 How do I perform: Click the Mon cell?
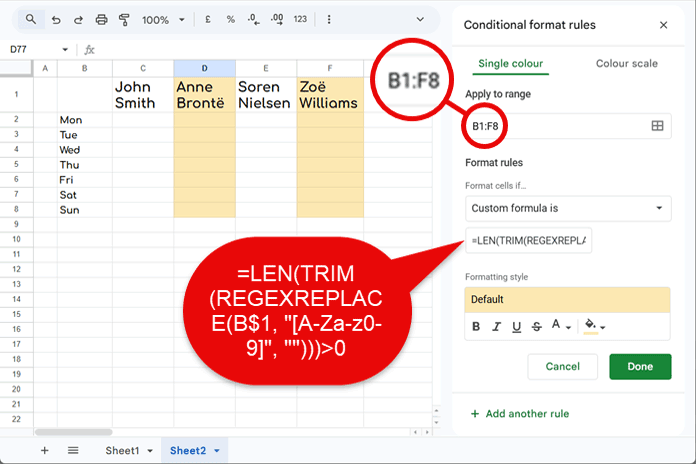[84, 120]
